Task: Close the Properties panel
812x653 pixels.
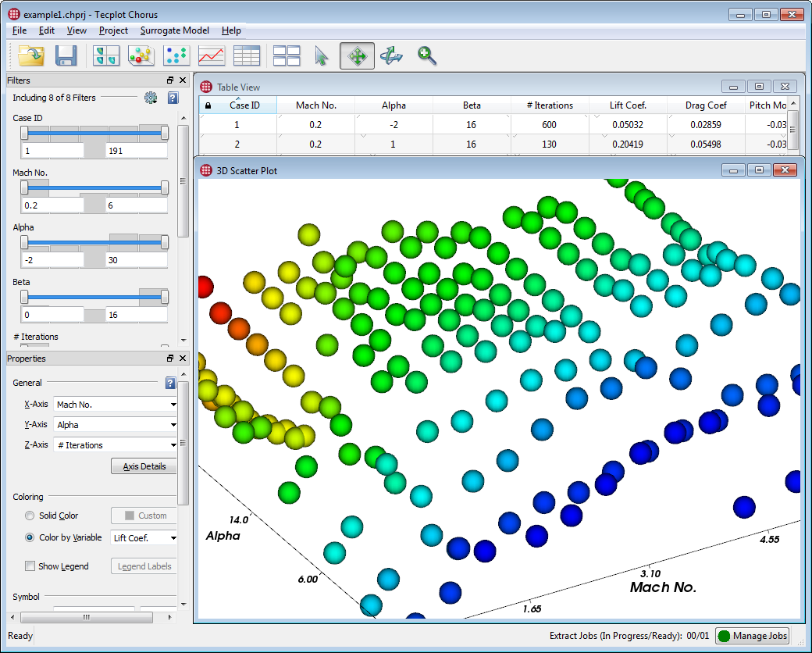Action: 182,358
